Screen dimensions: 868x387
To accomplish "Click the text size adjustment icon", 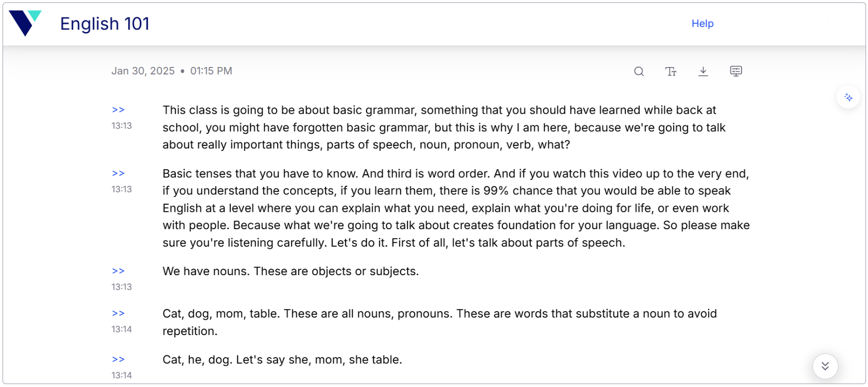I will pyautogui.click(x=671, y=71).
